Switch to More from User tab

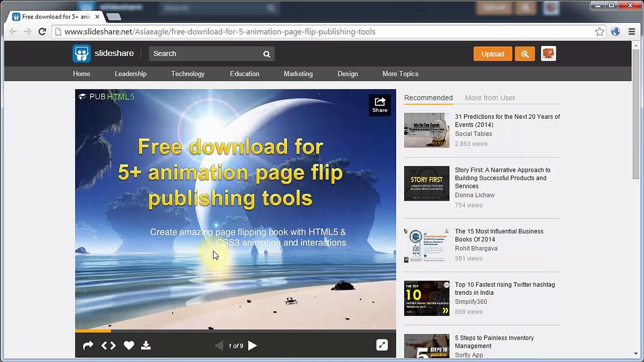point(490,98)
